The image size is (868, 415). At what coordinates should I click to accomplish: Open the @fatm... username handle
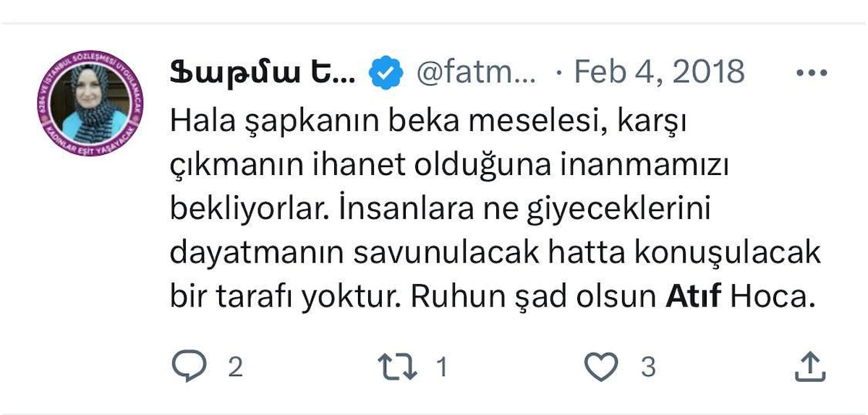tap(477, 72)
